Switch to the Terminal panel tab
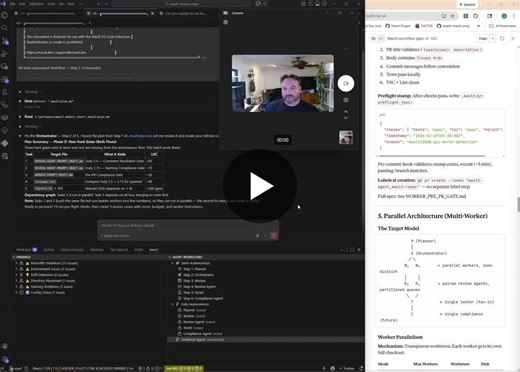The image size is (520, 372). tap(96, 250)
